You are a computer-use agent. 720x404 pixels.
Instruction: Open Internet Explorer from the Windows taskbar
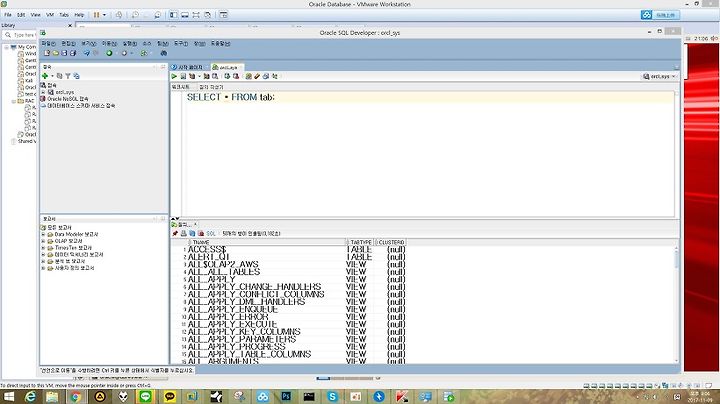[x=30, y=396]
